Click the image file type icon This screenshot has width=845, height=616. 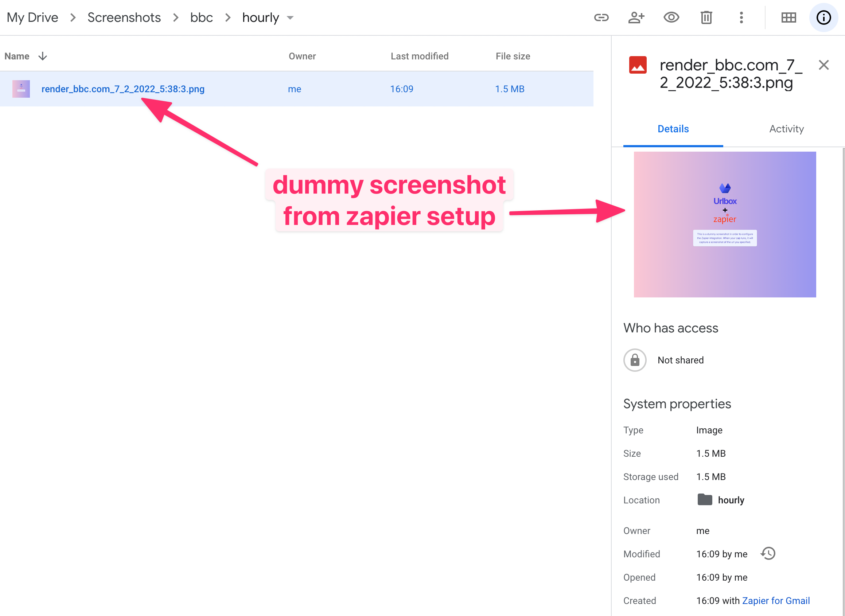click(x=638, y=65)
